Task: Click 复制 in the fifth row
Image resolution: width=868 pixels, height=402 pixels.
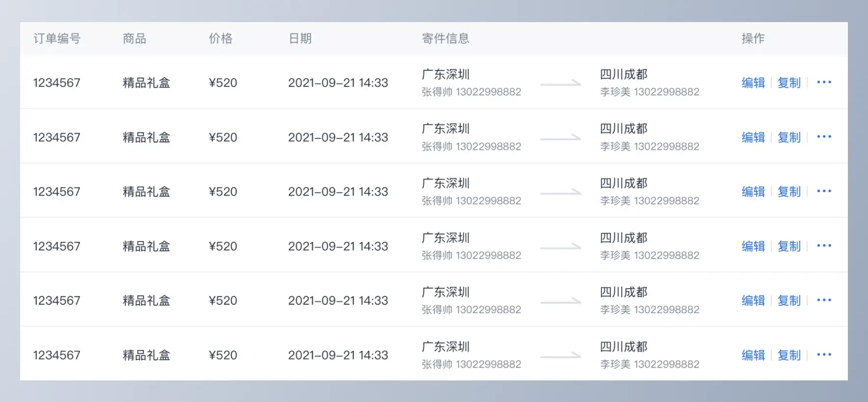Action: [x=789, y=300]
